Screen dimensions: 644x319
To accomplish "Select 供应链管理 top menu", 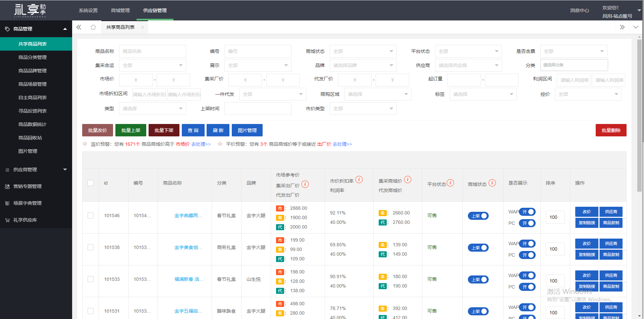I will (x=155, y=10).
